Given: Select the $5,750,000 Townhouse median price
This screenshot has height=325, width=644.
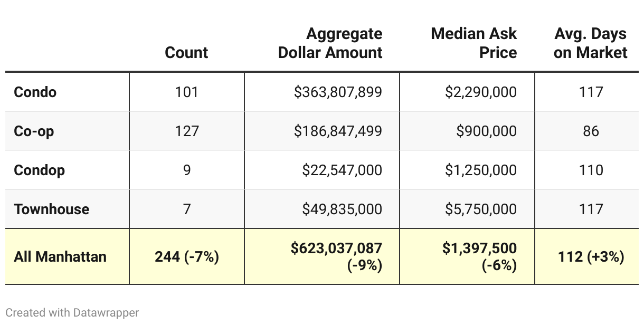Looking at the screenshot, I should tap(481, 209).
